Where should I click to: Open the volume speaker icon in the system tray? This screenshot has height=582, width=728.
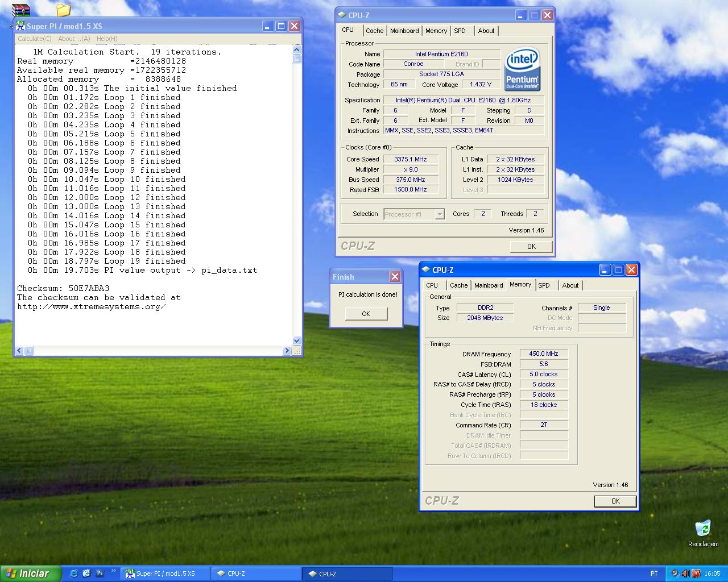(x=685, y=573)
